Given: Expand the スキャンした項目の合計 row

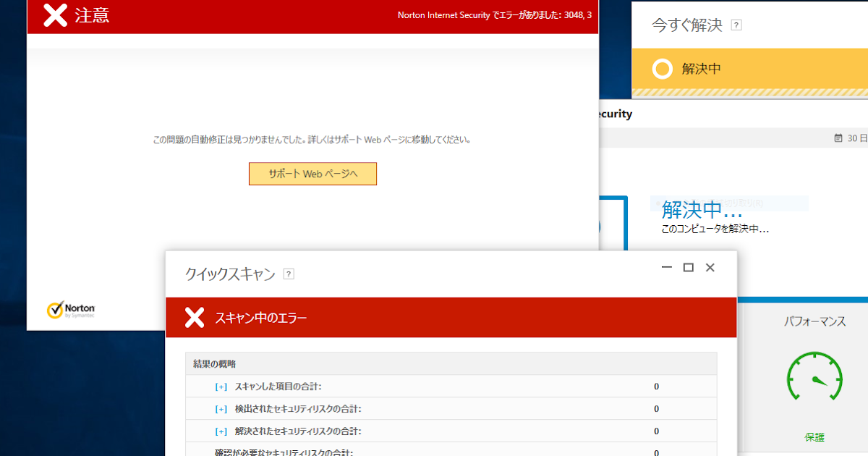Looking at the screenshot, I should point(221,387).
